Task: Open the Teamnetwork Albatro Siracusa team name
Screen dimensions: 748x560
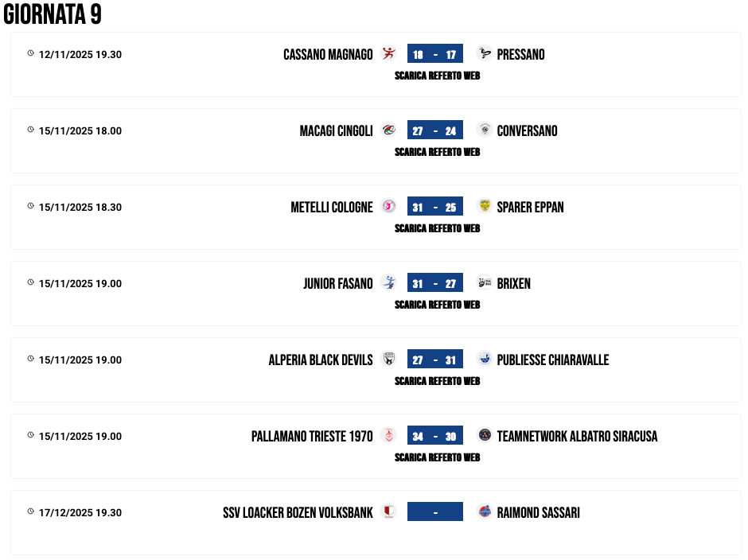Action: tap(577, 436)
